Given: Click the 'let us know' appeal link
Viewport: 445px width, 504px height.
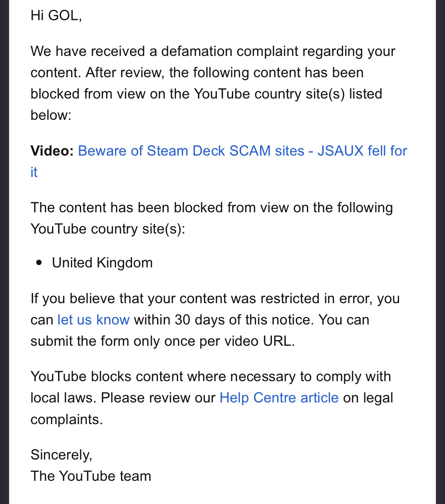Looking at the screenshot, I should [94, 320].
